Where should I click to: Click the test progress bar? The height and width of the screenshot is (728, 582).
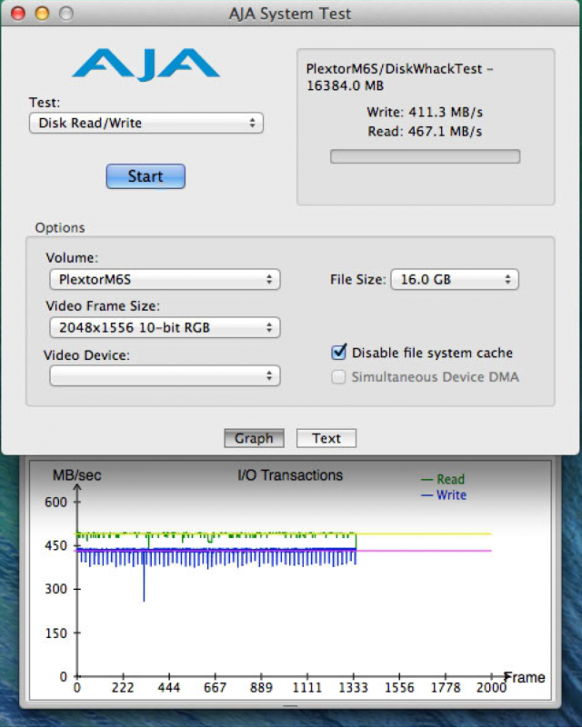click(x=425, y=156)
